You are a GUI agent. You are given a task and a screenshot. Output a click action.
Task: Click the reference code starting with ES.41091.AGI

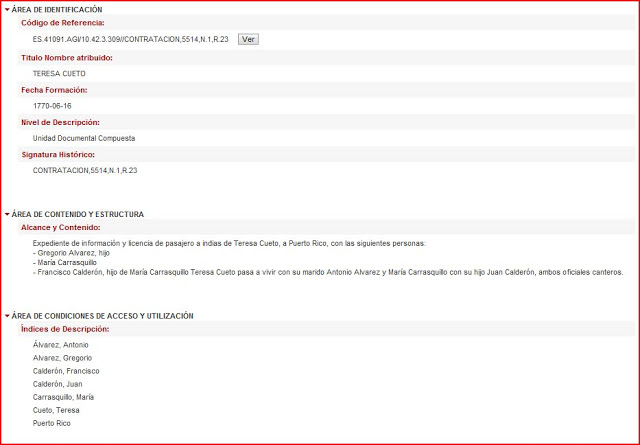pyautogui.click(x=130, y=39)
